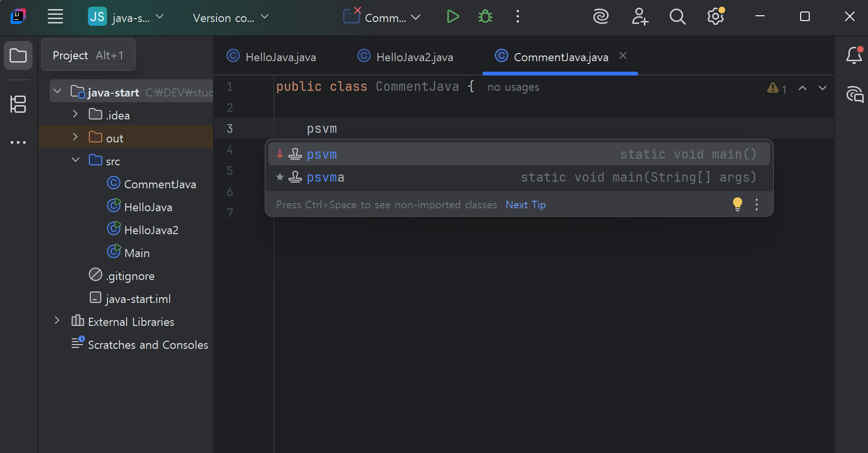868x453 pixels.
Task: Start debugging with the bug icon
Action: click(485, 17)
